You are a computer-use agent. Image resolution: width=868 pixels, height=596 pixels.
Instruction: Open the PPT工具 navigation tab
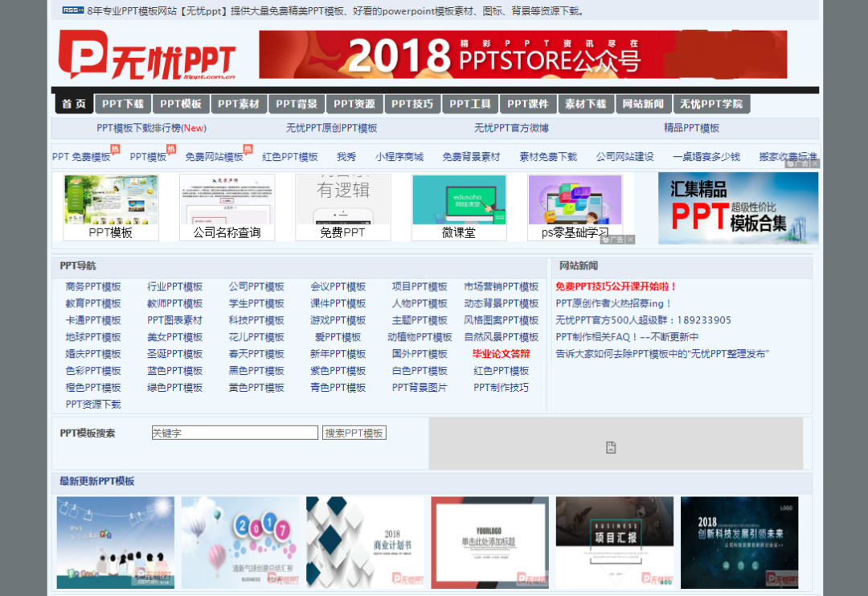click(469, 104)
